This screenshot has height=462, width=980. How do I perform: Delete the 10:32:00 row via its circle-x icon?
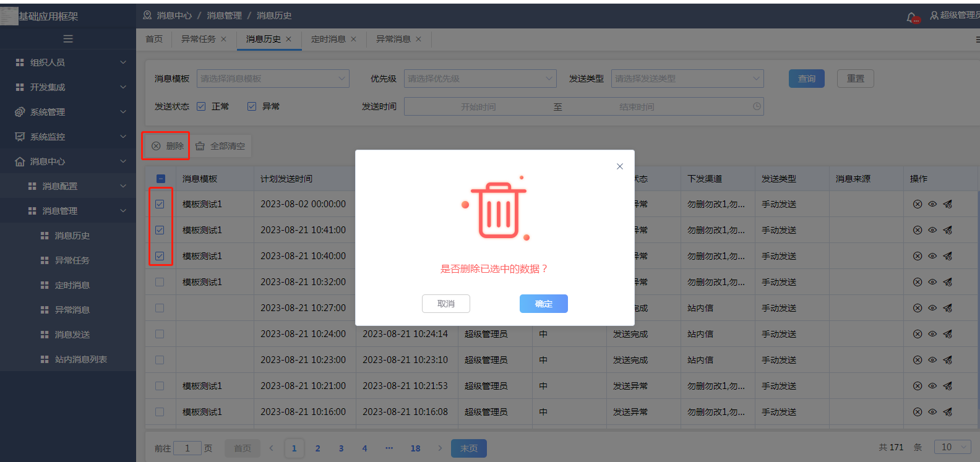(x=918, y=282)
